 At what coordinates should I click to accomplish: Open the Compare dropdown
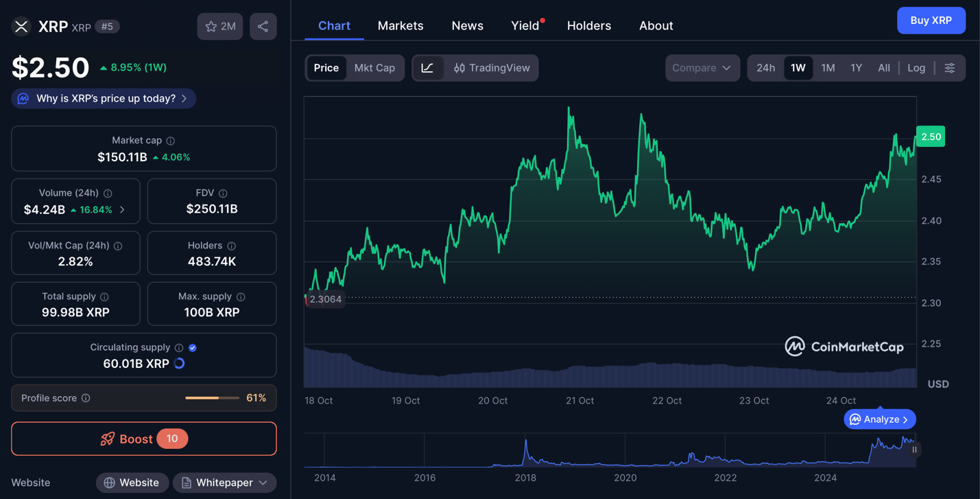point(702,68)
